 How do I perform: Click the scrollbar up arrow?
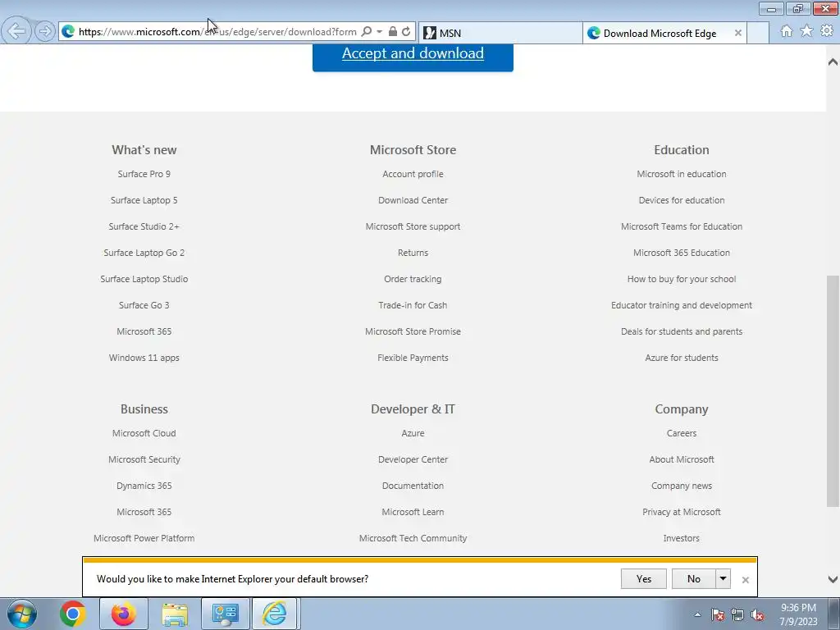click(833, 62)
